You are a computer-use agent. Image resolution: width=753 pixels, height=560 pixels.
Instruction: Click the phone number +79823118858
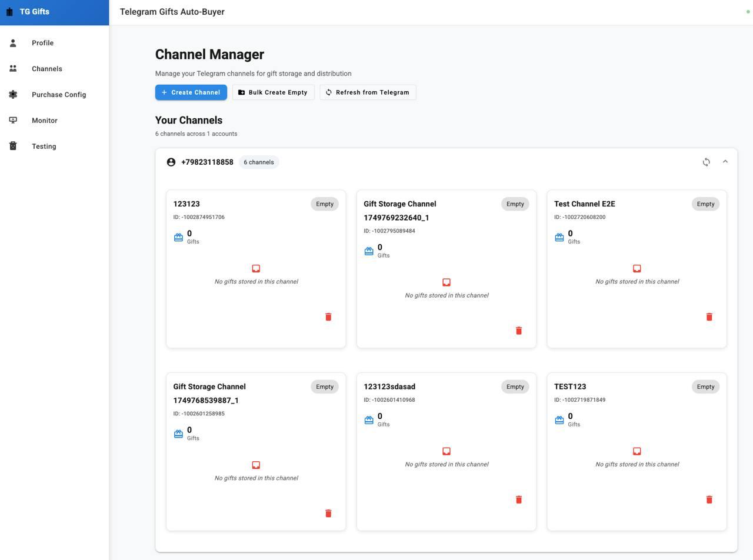click(207, 162)
